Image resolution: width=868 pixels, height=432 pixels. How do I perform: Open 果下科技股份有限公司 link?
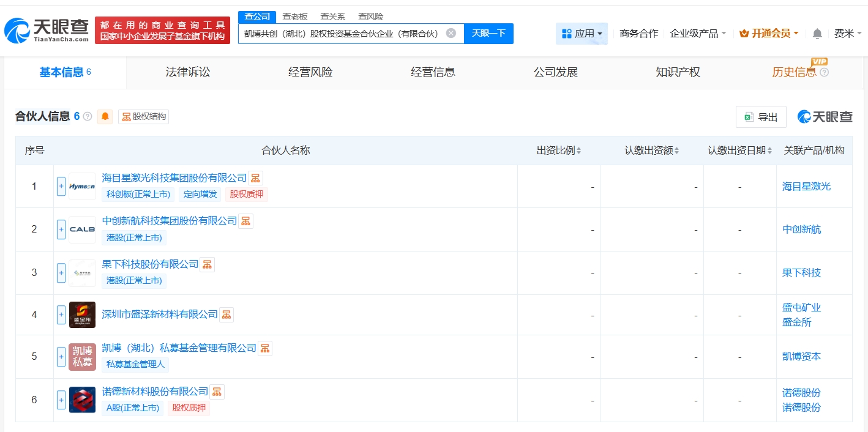point(151,264)
